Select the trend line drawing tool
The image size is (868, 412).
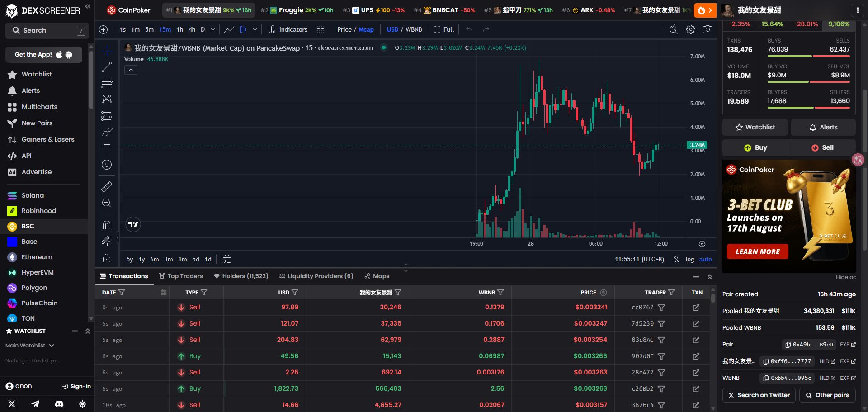[x=107, y=67]
